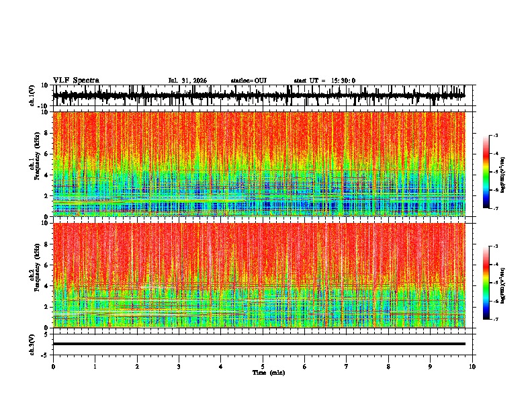This screenshot has height=411, width=532.
Task: Click the ch.3(V) flat waveform trace
Action: pyautogui.click(x=259, y=344)
